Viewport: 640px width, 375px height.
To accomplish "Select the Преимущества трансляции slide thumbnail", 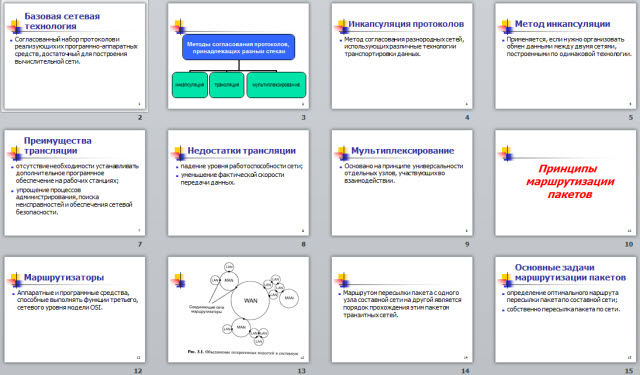I will pos(75,183).
